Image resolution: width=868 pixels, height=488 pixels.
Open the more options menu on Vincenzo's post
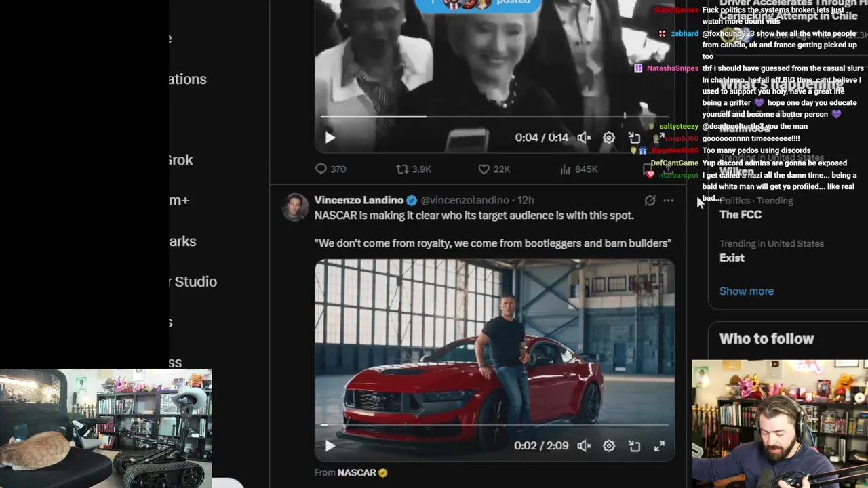pyautogui.click(x=669, y=201)
